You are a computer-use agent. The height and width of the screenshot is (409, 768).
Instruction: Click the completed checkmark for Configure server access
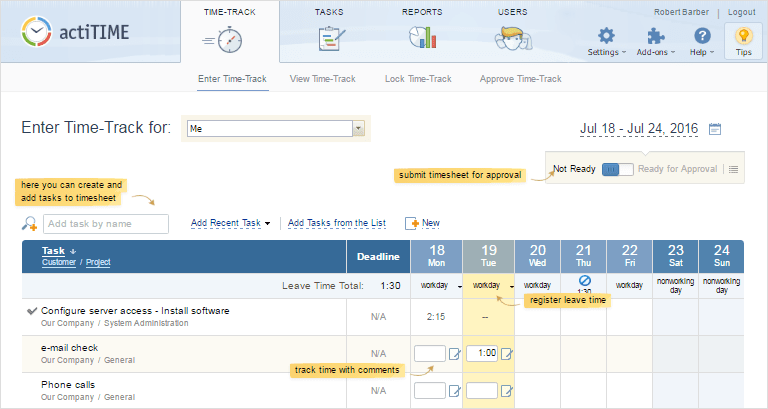32,311
